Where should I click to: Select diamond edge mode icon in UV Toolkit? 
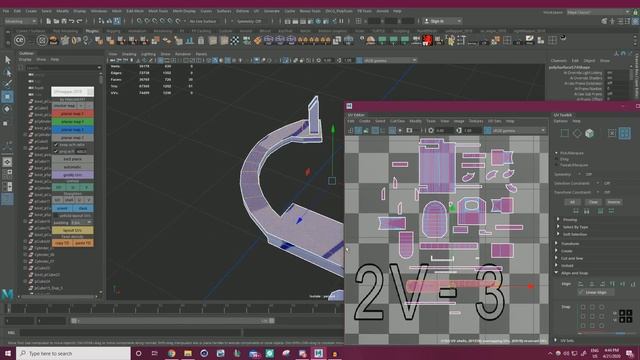[x=577, y=133]
